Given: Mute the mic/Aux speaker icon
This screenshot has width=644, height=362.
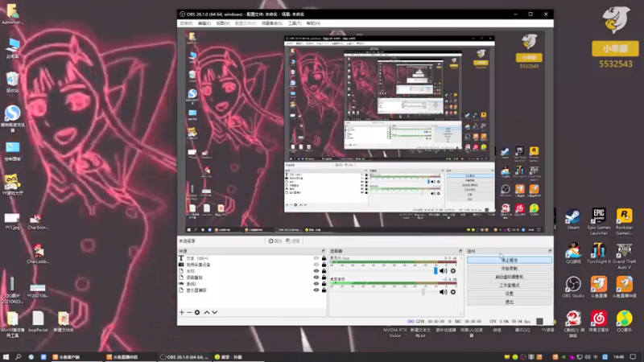Looking at the screenshot, I should tap(443, 271).
